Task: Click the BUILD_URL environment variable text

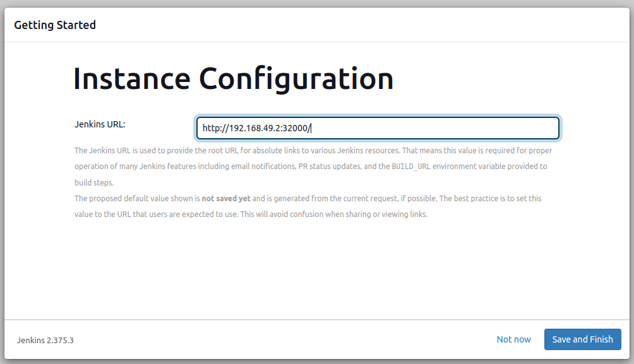Action: point(411,167)
